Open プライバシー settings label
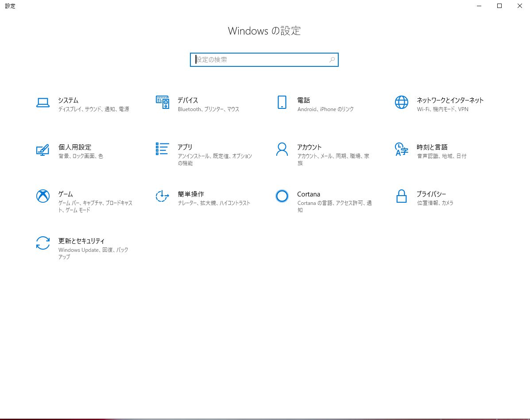 click(431, 194)
